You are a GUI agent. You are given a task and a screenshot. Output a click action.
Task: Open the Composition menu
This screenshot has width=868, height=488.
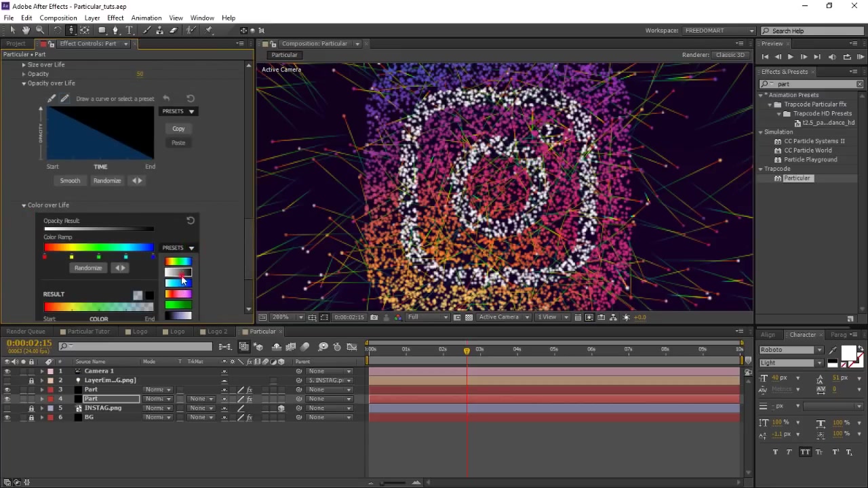click(x=58, y=18)
